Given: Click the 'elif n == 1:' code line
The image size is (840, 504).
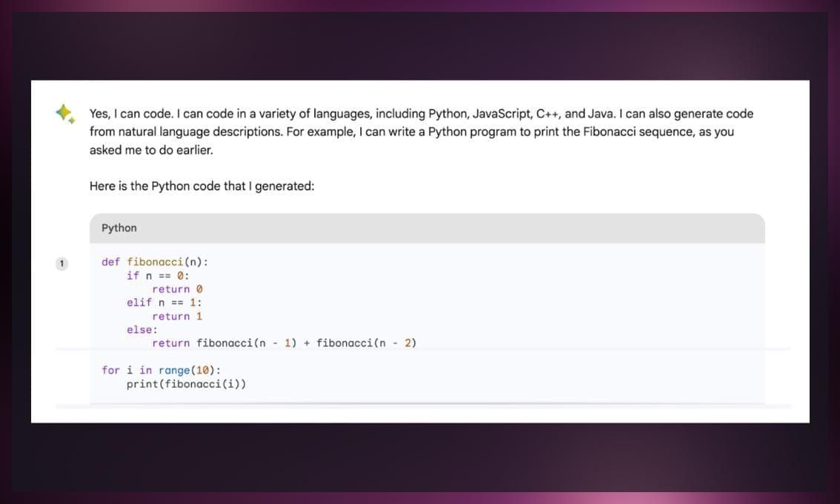Looking at the screenshot, I should pyautogui.click(x=165, y=302).
